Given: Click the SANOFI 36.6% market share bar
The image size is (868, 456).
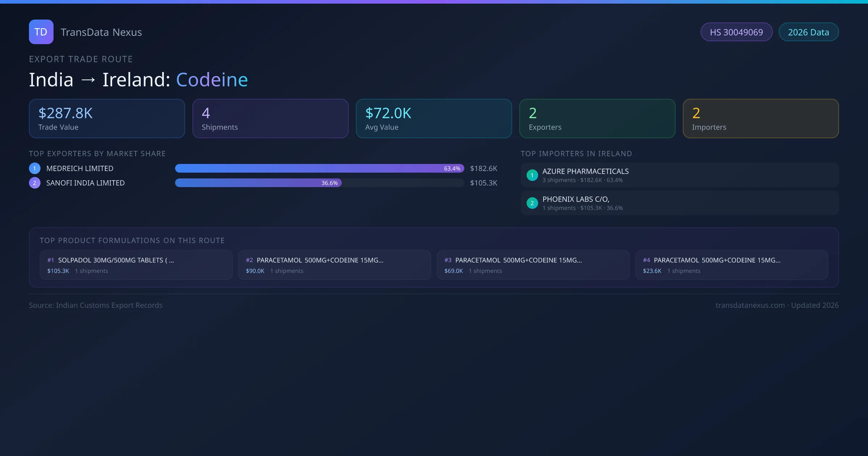Looking at the screenshot, I should tap(258, 183).
